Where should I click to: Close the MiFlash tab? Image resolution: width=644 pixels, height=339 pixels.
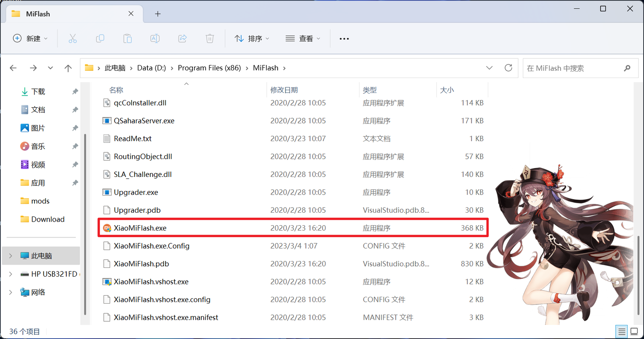(131, 14)
